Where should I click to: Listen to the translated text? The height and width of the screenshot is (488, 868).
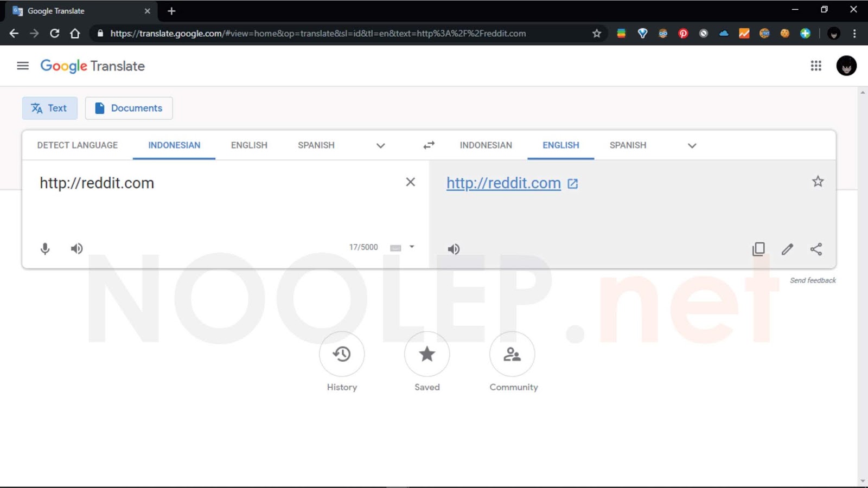tap(454, 249)
